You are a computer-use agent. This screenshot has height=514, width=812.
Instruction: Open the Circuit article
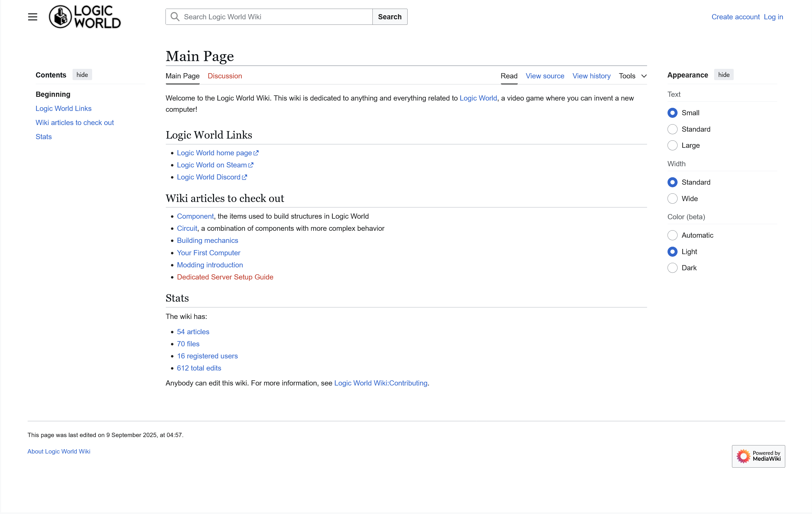coord(187,228)
